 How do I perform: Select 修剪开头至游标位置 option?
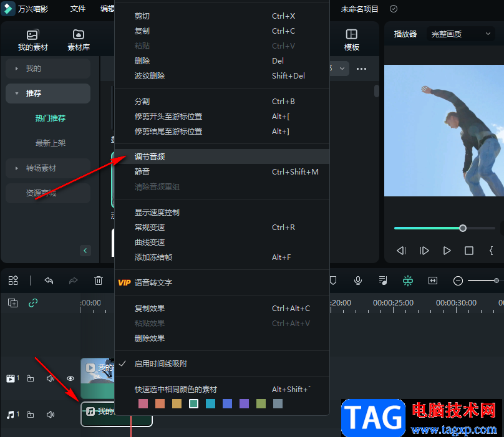(222, 117)
